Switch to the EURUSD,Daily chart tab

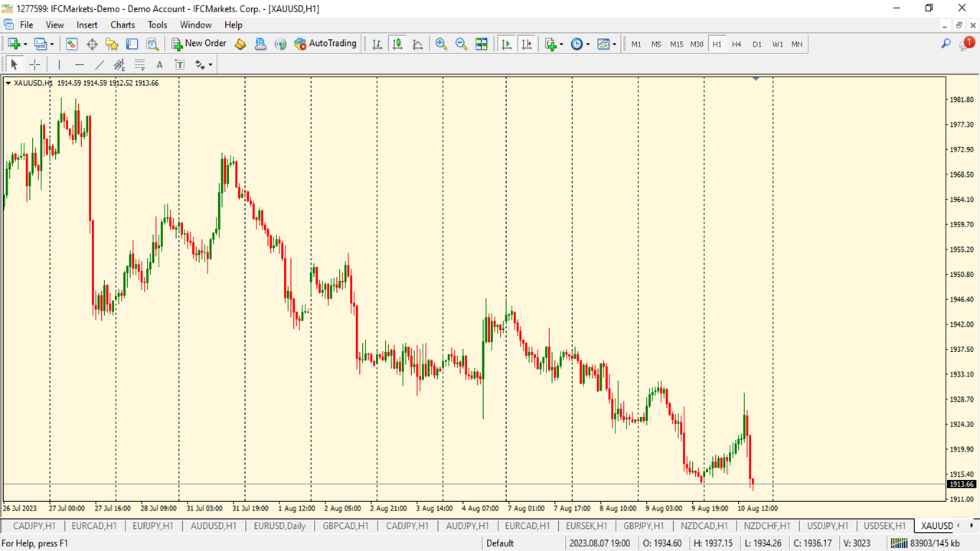pos(279,526)
